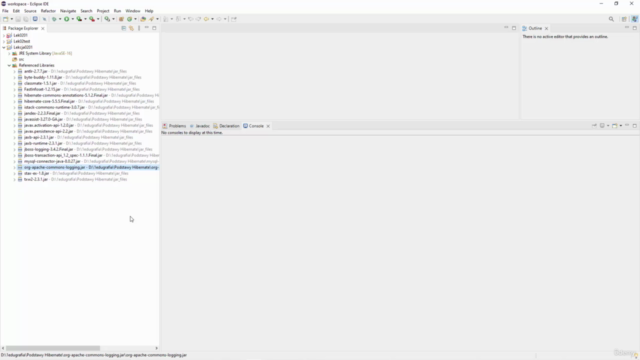Switch to the Problems tab
The width and height of the screenshot is (640, 360).
click(174, 126)
